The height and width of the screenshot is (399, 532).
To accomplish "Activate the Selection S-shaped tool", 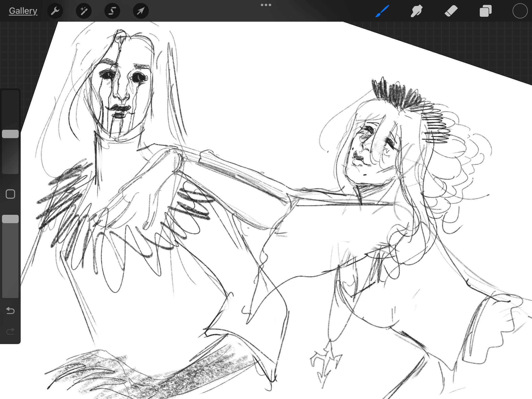I will point(112,11).
